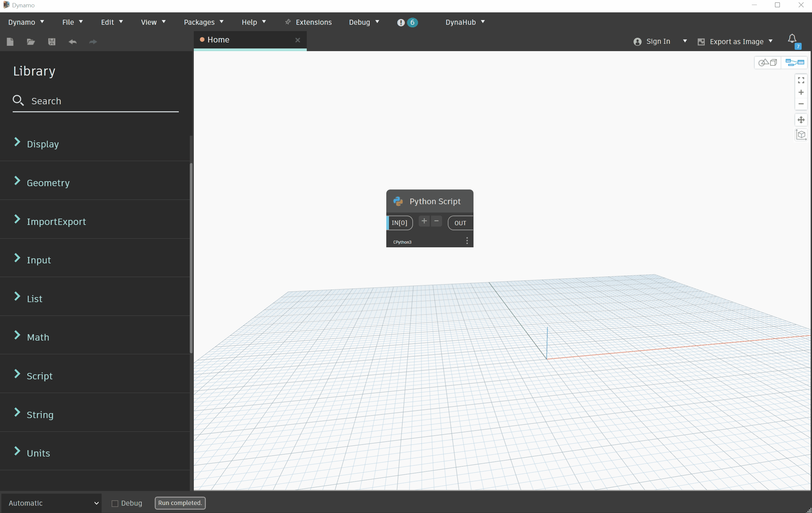This screenshot has height=513, width=812.
Task: Click Export as Image button
Action: (730, 41)
